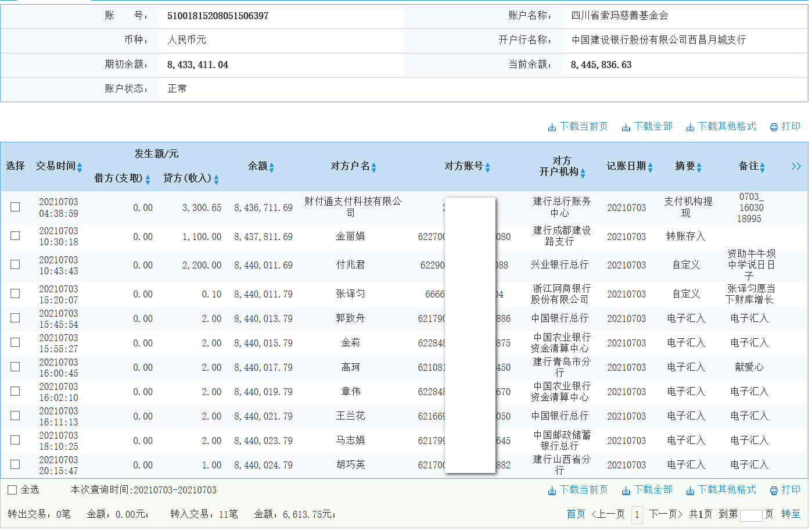Click the sort arrows on 对方户名 column
This screenshot has width=812, height=530.
pyautogui.click(x=374, y=166)
